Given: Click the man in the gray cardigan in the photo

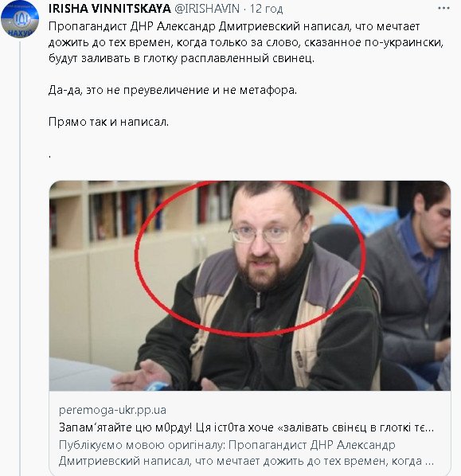Looking at the screenshot, I should pyautogui.click(x=410, y=273).
